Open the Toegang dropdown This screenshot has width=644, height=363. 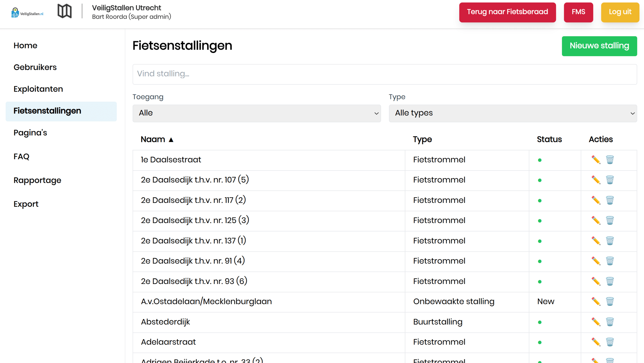tap(256, 113)
